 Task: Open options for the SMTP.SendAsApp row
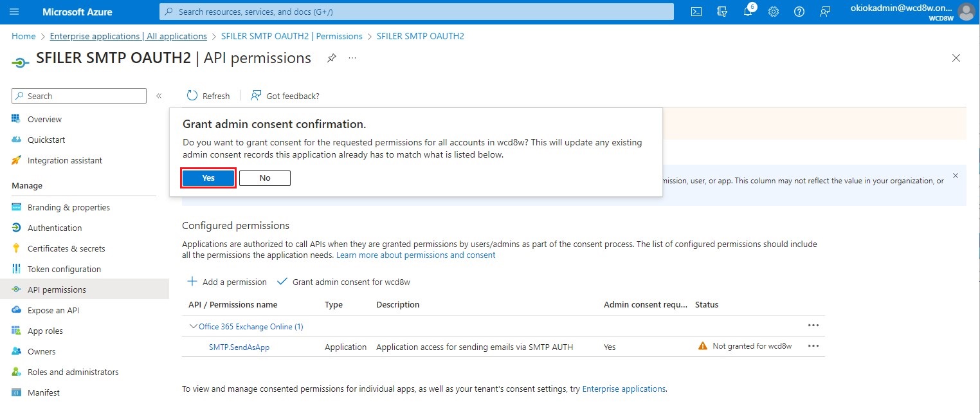click(813, 346)
